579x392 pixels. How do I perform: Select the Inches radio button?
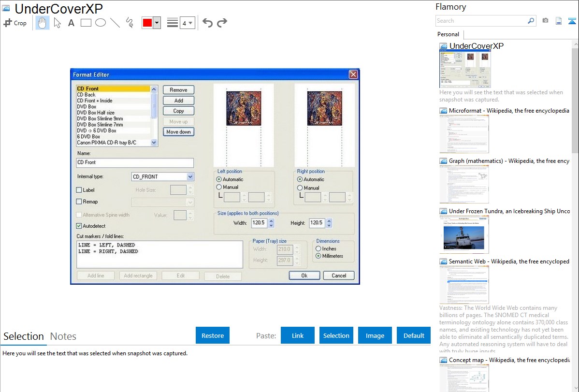pyautogui.click(x=318, y=248)
